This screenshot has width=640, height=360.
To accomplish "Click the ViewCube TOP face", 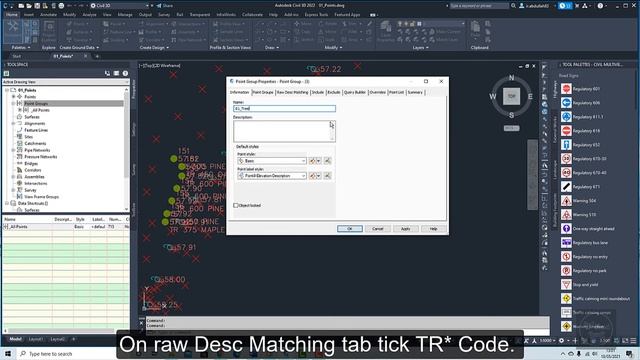I will coord(511,96).
